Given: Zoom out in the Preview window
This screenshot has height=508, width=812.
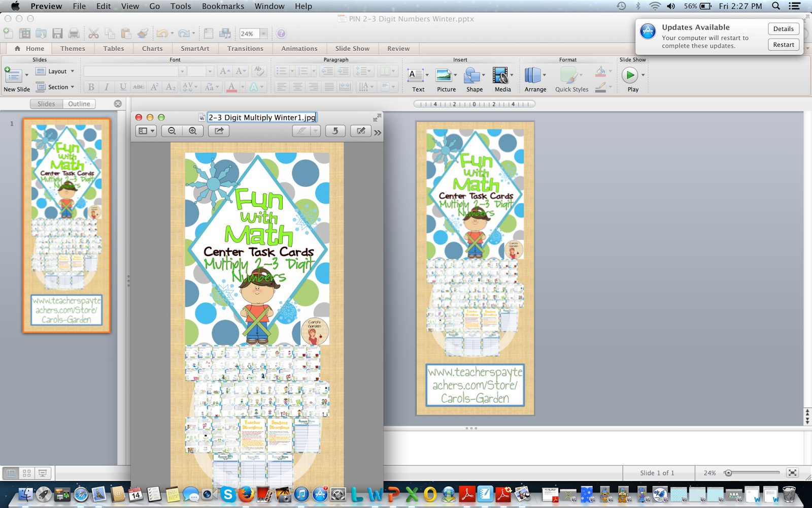Looking at the screenshot, I should (x=172, y=131).
